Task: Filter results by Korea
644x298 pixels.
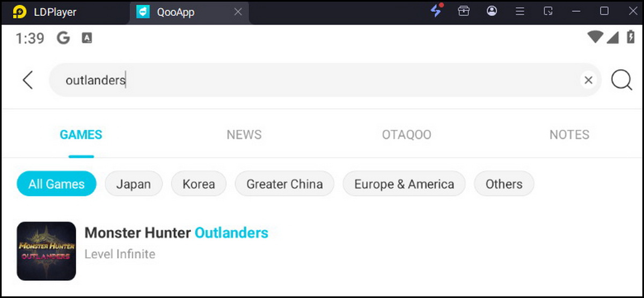Action: (199, 184)
